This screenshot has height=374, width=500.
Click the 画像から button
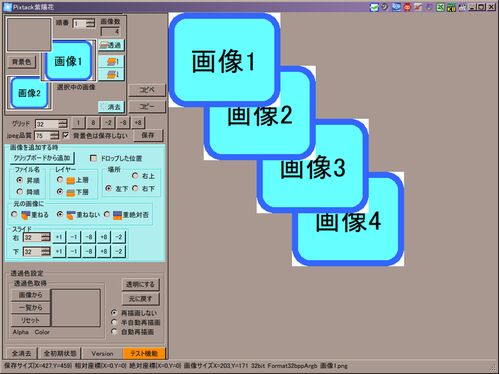coord(31,295)
